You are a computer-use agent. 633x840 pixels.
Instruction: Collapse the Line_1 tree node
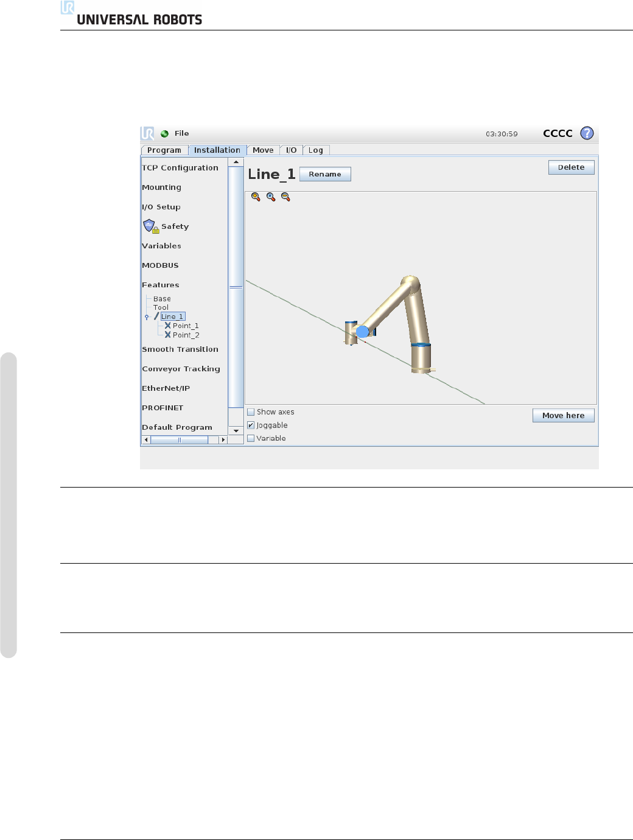coord(147,317)
